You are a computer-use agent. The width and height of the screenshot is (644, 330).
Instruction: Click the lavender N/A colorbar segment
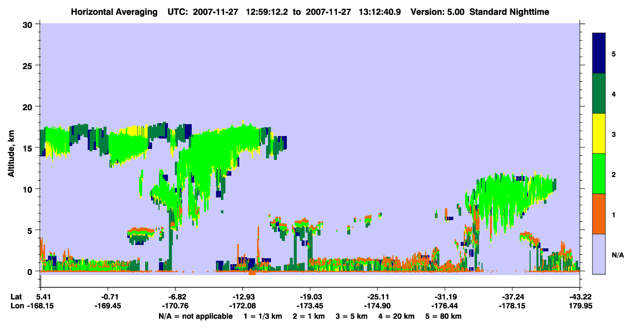(599, 254)
